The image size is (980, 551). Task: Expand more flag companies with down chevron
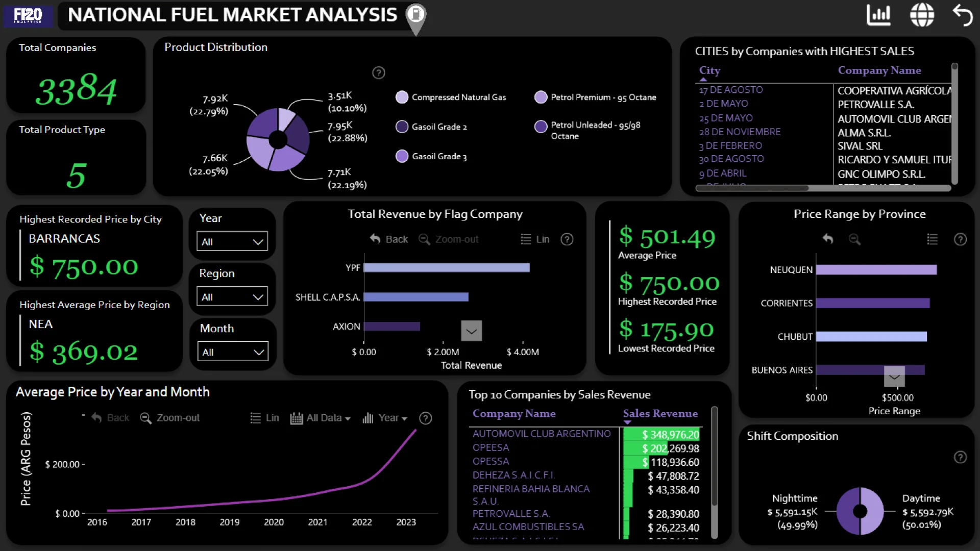(x=471, y=331)
